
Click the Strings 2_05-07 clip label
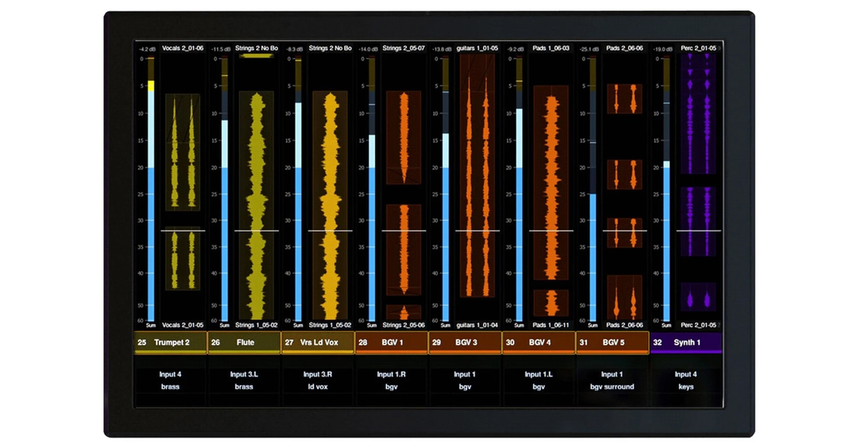coord(403,48)
